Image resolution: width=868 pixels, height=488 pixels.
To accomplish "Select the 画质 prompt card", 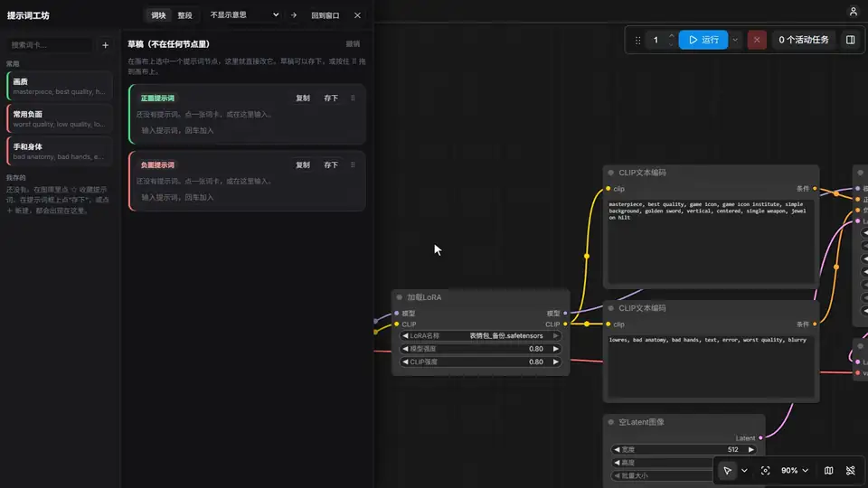I will click(x=60, y=86).
